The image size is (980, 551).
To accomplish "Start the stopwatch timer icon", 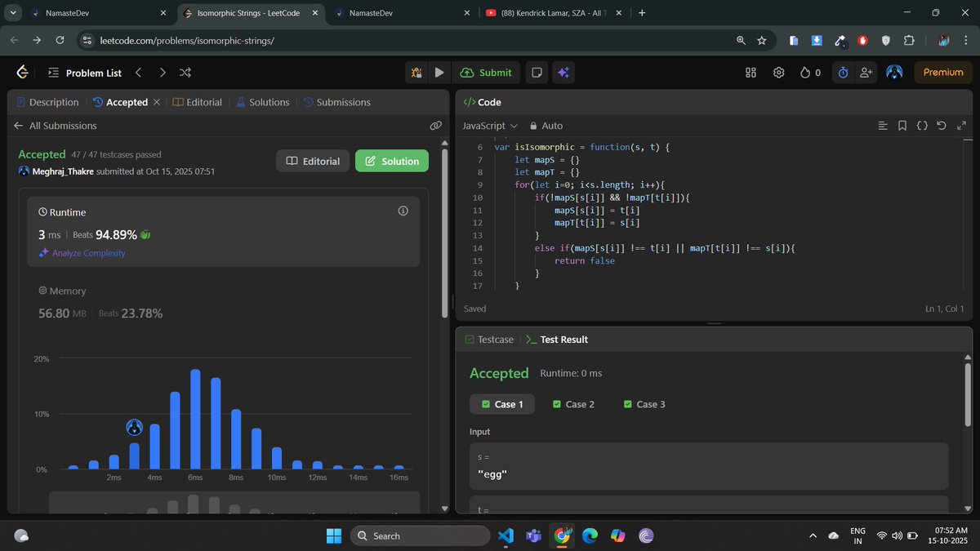I will point(843,73).
